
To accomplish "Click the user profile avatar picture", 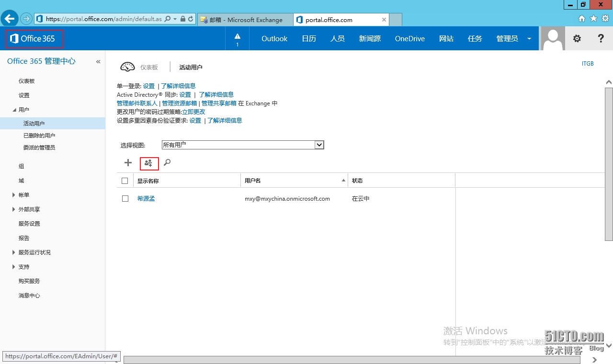I will tap(553, 39).
